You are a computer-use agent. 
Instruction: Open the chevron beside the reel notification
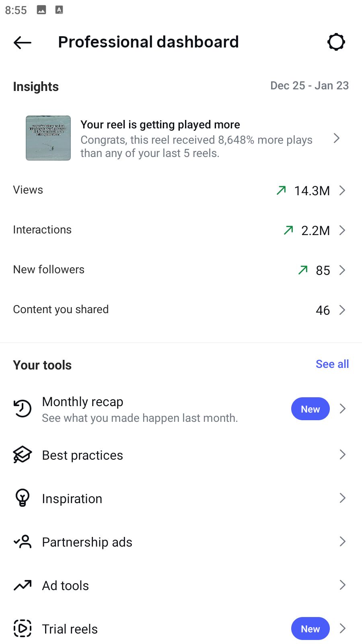pyautogui.click(x=337, y=138)
